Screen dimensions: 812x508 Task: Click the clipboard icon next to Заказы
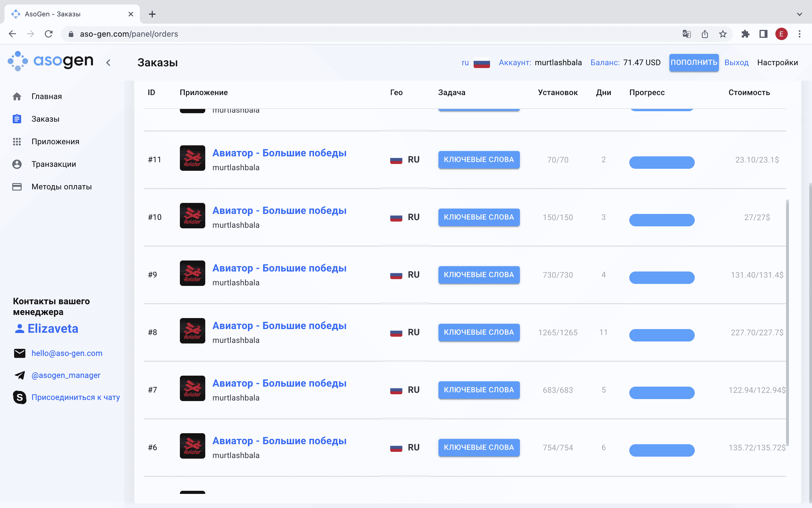[x=17, y=119]
